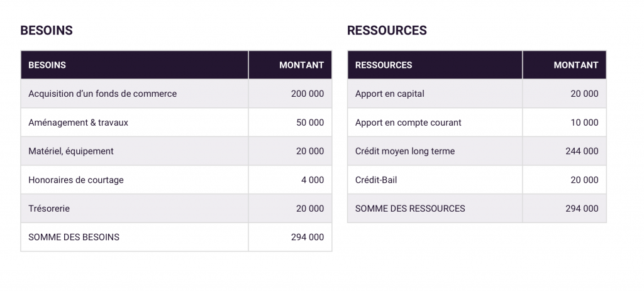
Task: Select the Matériel, équipement cell
Action: tap(135, 151)
